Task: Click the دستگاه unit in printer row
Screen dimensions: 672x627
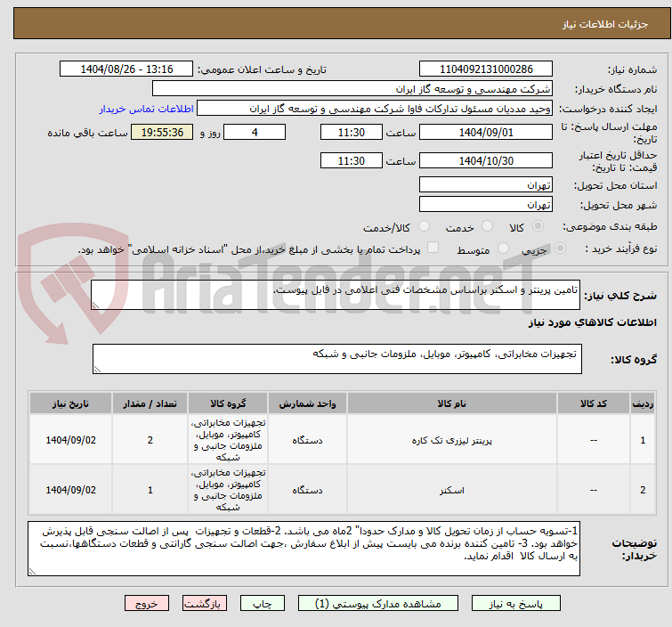Action: tap(307, 440)
